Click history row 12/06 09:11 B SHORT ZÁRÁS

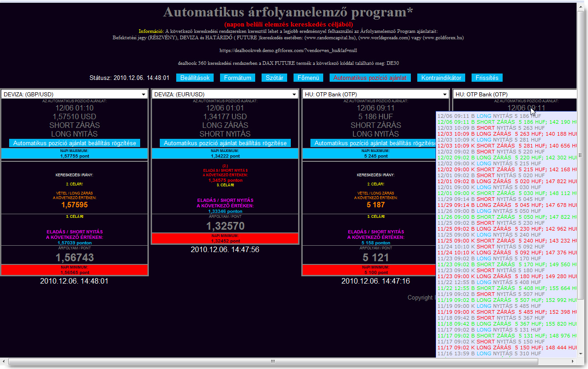[x=507, y=122]
